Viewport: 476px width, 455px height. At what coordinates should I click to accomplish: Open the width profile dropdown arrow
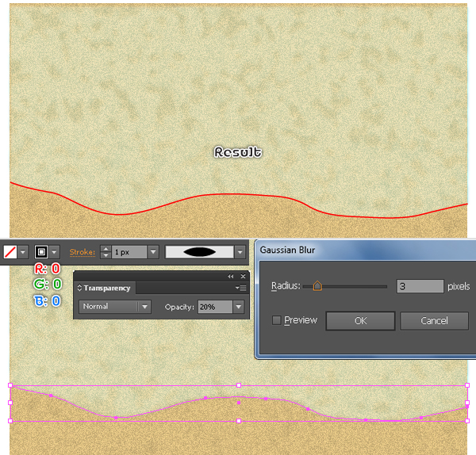tap(240, 252)
